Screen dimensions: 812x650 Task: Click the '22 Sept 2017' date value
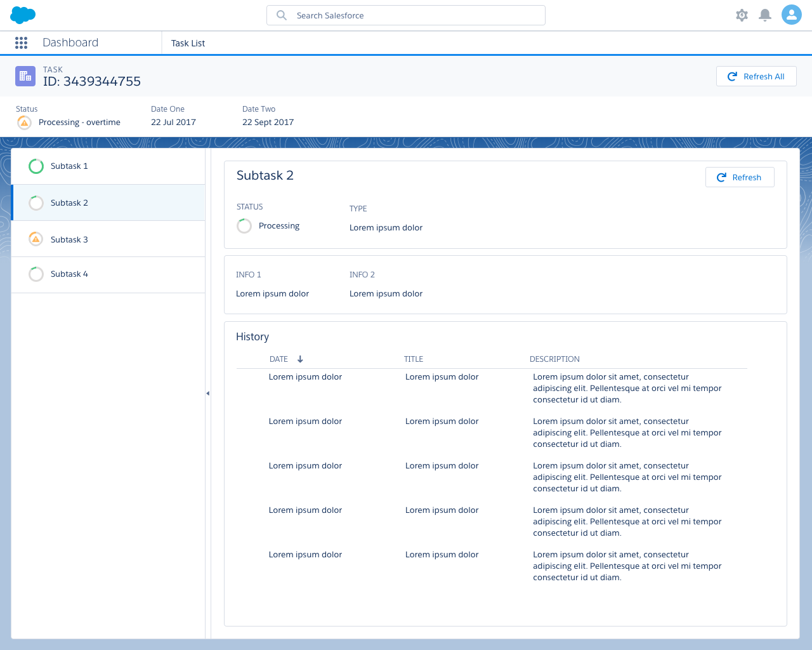[x=268, y=123]
